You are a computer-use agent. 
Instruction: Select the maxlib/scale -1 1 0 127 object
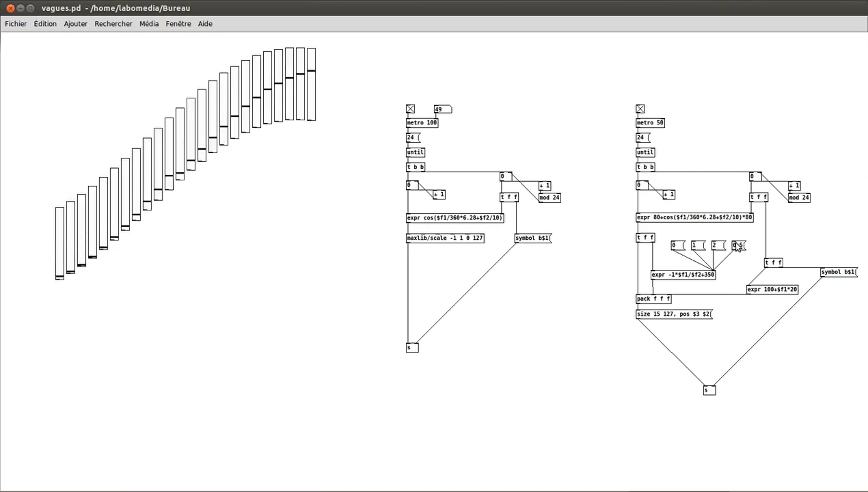pos(445,238)
